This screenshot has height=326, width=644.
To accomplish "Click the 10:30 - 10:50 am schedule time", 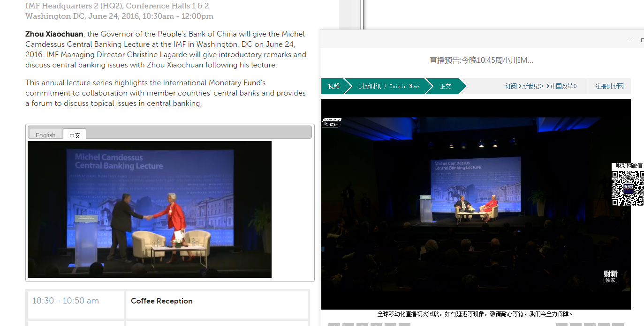I will click(66, 301).
